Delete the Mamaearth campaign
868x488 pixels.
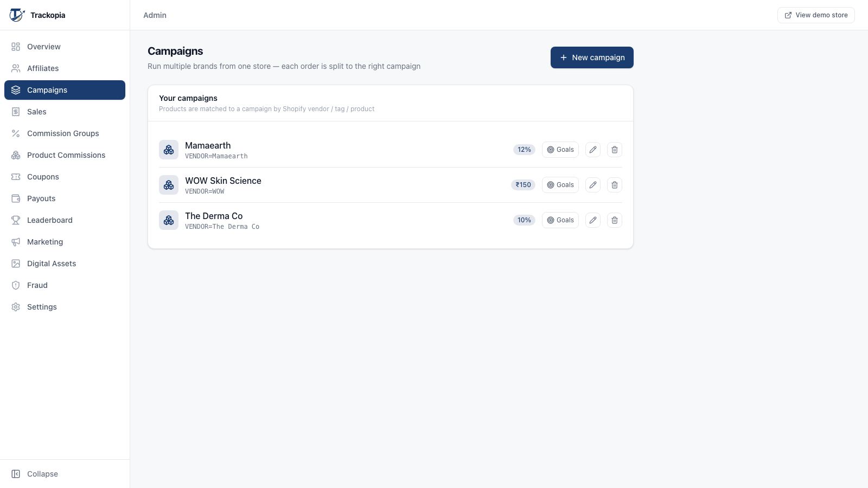pyautogui.click(x=615, y=150)
